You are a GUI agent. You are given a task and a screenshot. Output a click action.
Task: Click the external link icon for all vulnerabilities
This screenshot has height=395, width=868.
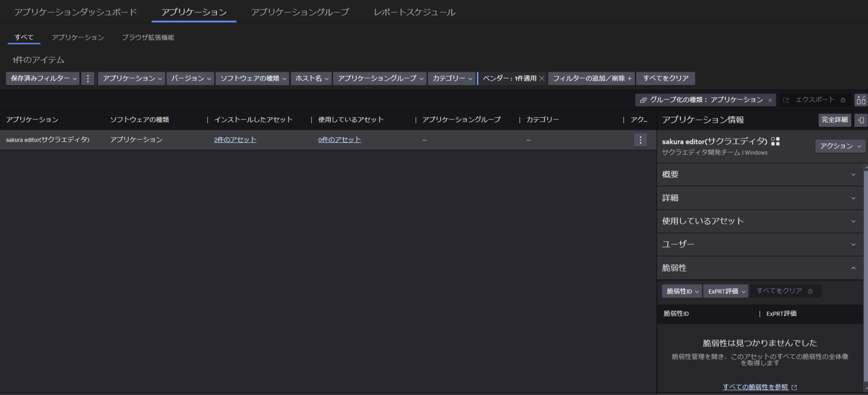click(x=794, y=387)
